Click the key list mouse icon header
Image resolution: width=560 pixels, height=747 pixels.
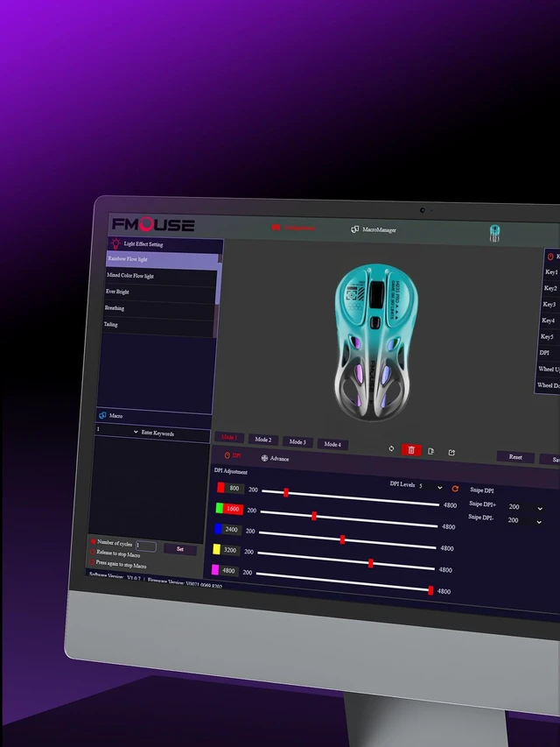(550, 257)
